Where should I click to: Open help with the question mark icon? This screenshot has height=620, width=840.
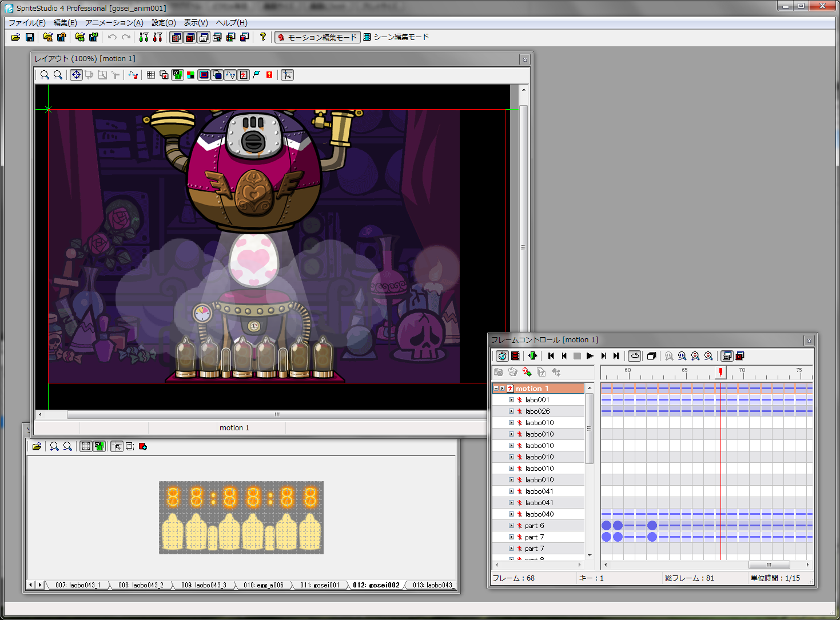click(262, 37)
